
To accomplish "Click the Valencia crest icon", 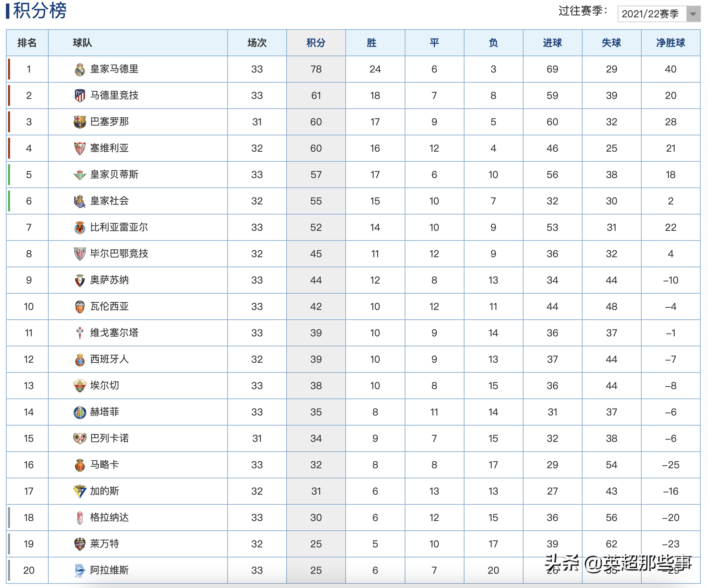I will (80, 307).
